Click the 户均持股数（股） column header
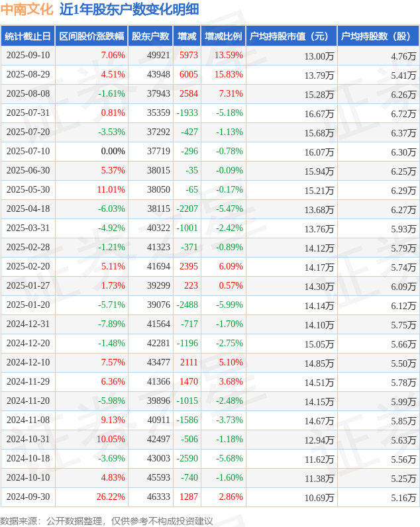420x527 pixels. (378, 36)
